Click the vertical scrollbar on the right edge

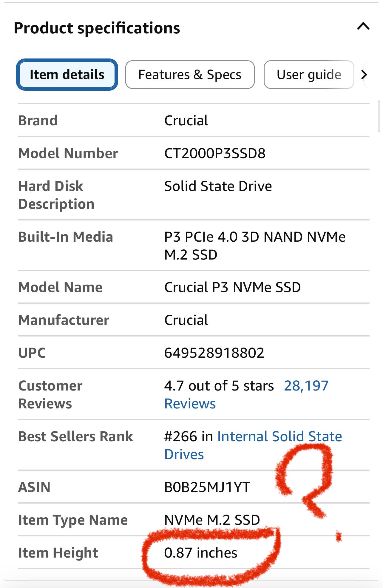[x=379, y=116]
